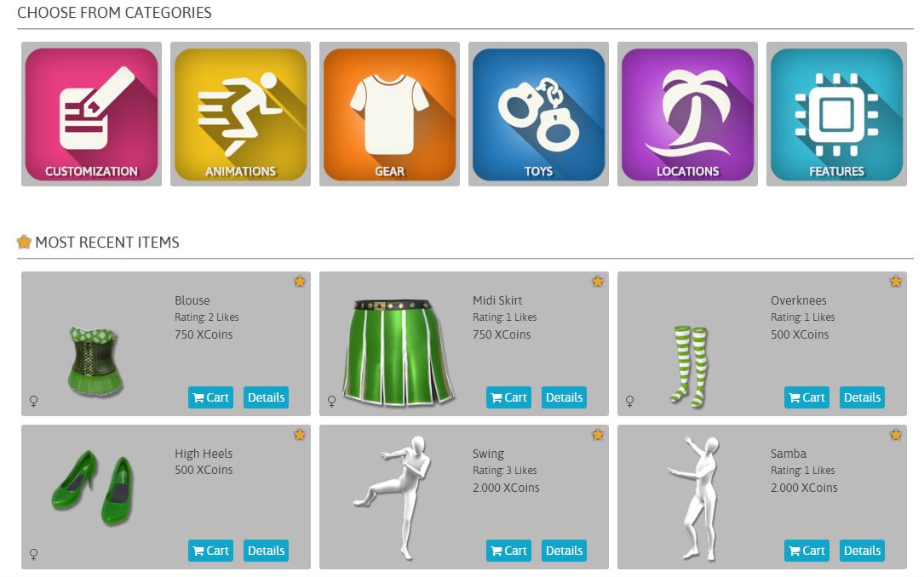Open the Animations category tile

(240, 114)
